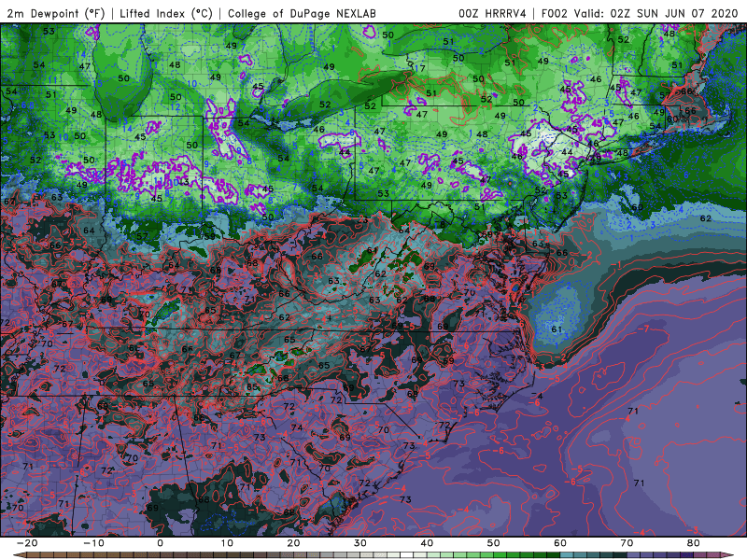Click the 70 tick label on the color scale

point(627,543)
